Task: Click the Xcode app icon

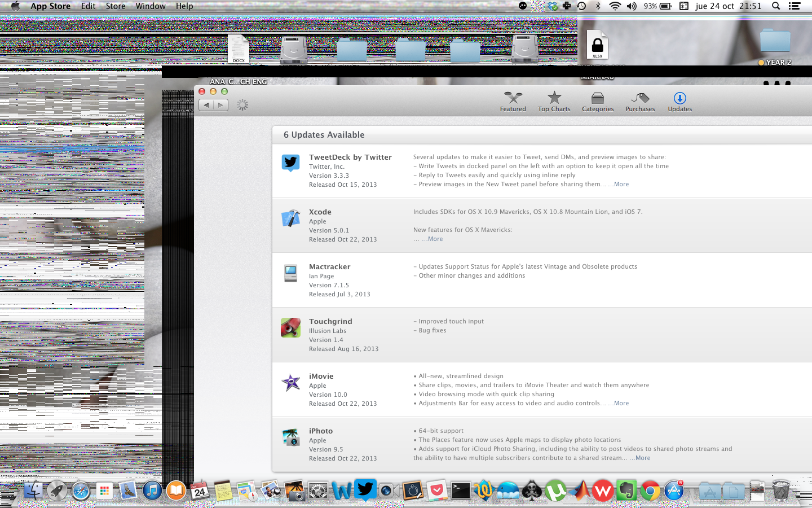Action: [x=291, y=218]
